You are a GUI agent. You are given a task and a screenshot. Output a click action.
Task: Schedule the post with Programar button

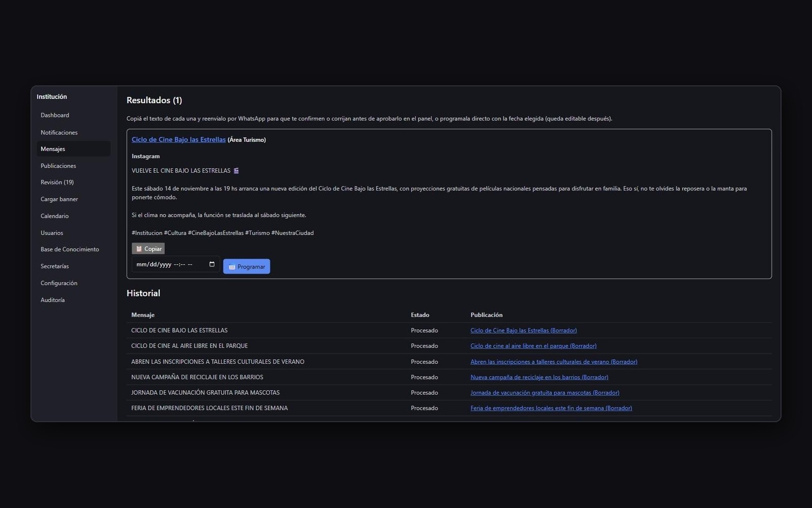click(x=247, y=266)
